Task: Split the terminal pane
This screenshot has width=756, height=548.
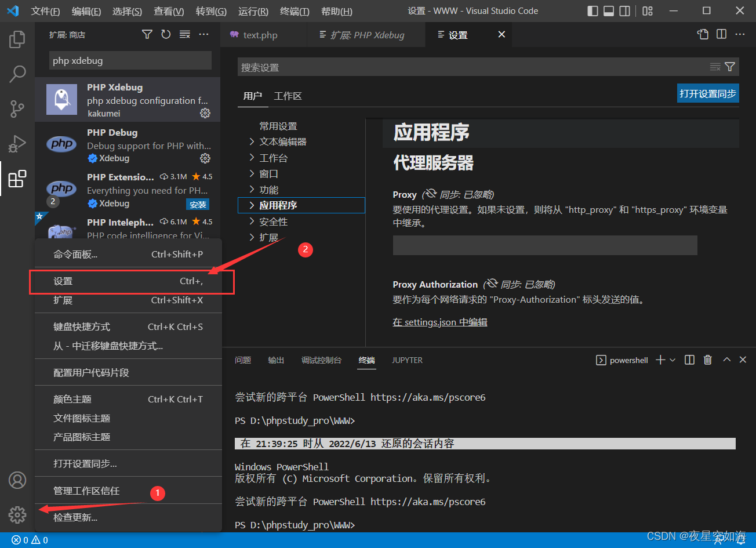Action: tap(689, 360)
